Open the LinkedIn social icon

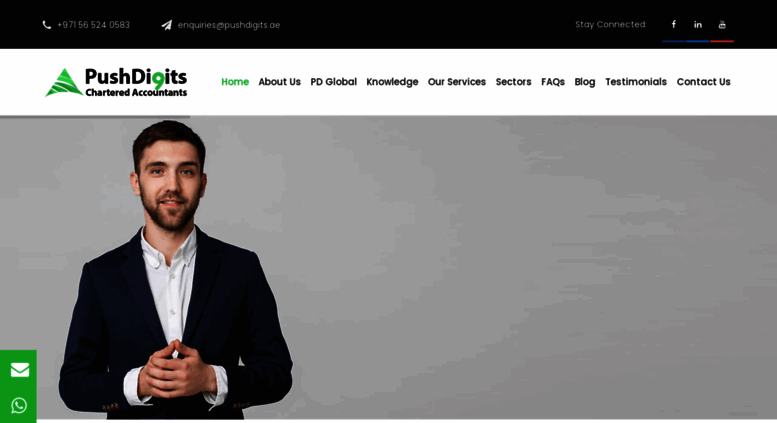tap(698, 24)
